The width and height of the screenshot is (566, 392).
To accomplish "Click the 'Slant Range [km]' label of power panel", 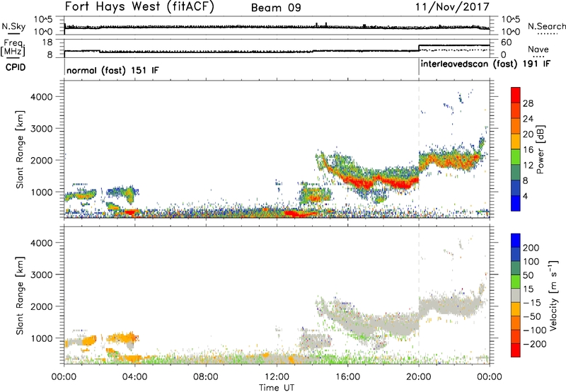I will [x=20, y=149].
